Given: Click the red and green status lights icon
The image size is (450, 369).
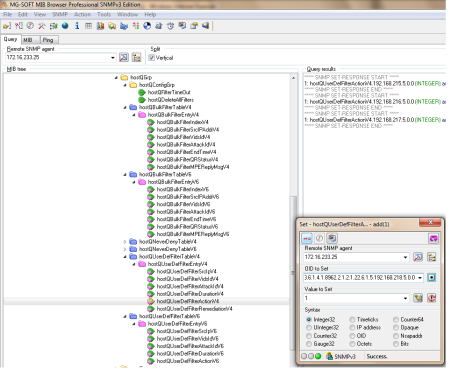Looking at the screenshot, I should click(135, 26).
